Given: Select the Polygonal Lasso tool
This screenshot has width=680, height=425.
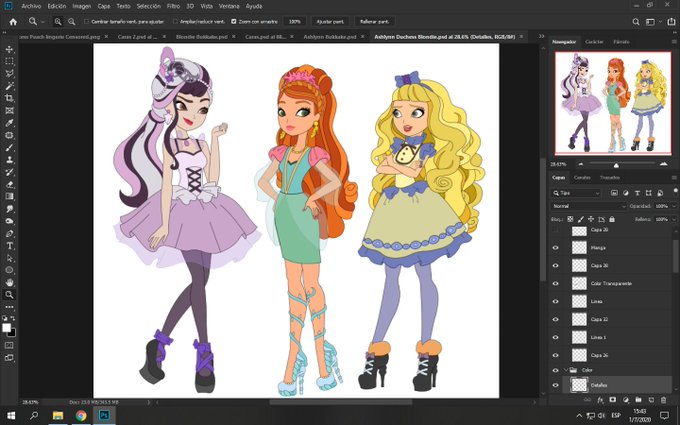Looking at the screenshot, I should 9,73.
